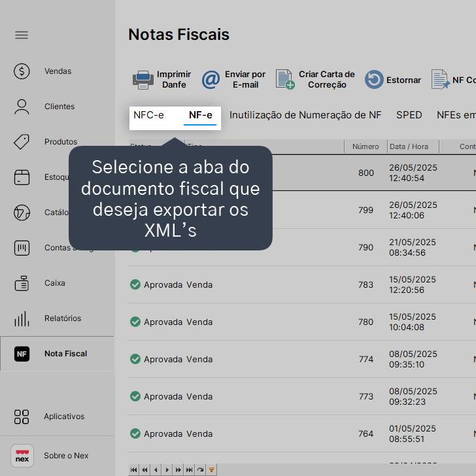
Task: Select the Aprovada row for invoice 774
Action: tap(302, 360)
